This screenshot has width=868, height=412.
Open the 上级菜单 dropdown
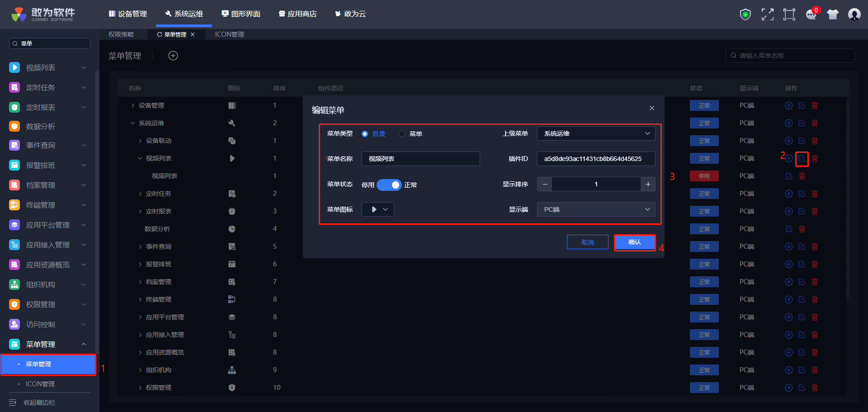click(595, 133)
